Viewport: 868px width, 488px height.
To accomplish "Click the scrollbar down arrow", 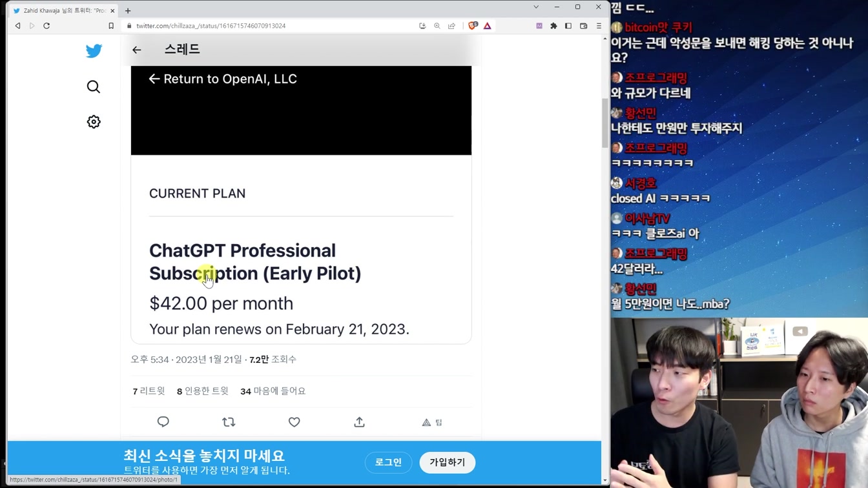I will pyautogui.click(x=605, y=480).
